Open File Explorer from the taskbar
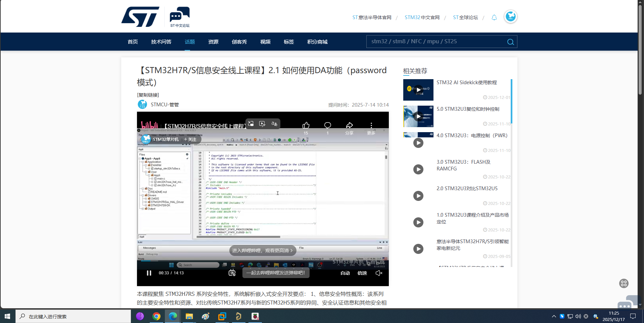The image size is (644, 323). point(189,316)
